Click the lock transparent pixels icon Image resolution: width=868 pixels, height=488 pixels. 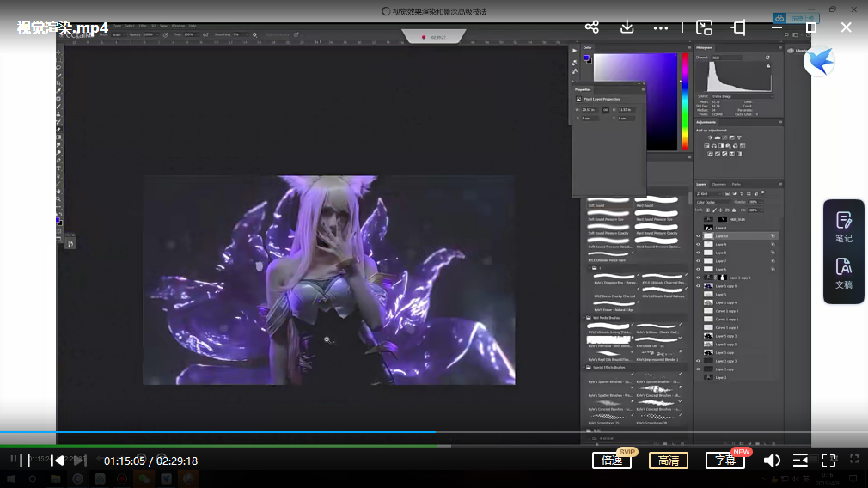coord(707,210)
